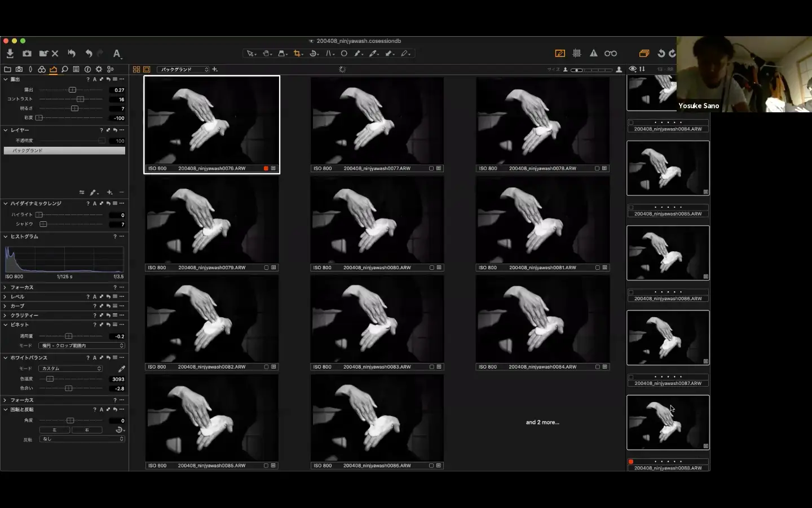Screen dimensions: 812x508
Task: Select the Keystone correction tool
Action: click(281, 54)
